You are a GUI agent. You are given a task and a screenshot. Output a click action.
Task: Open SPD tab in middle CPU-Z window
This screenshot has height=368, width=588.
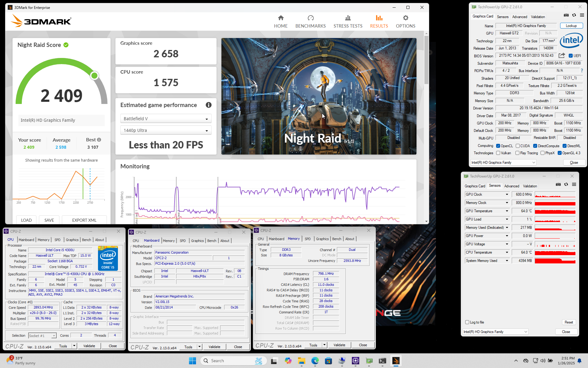(x=183, y=241)
